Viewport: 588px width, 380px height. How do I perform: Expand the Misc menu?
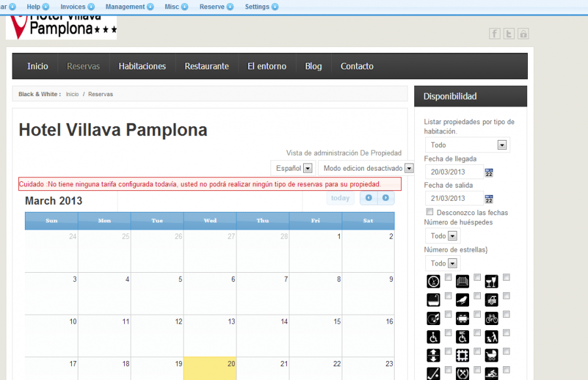(x=176, y=7)
